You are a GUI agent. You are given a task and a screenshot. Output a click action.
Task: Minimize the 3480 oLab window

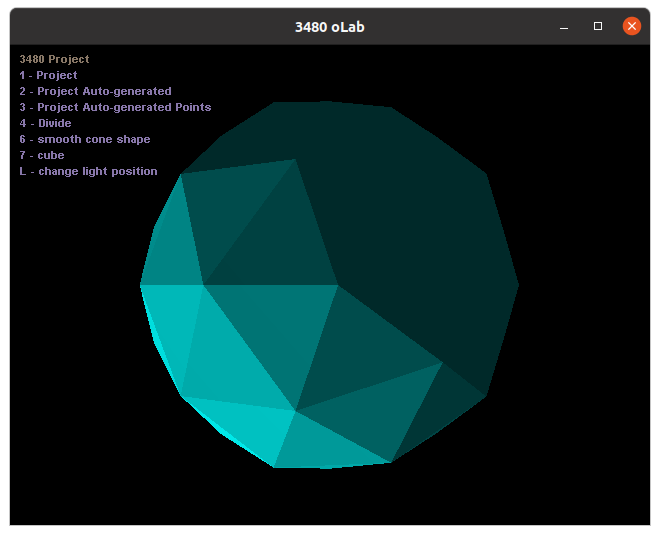[564, 26]
